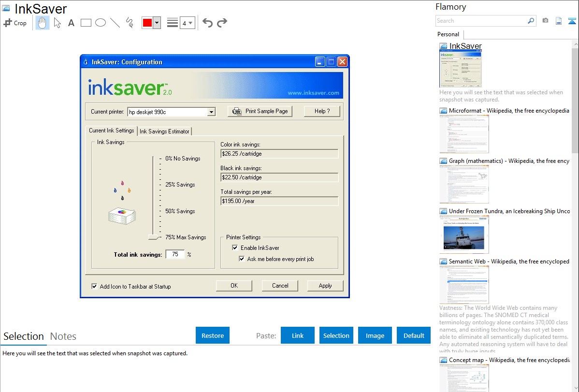The image size is (579, 392).
Task: Click the Flamory app icon beside InkSaver title
Action: [x=6, y=8]
